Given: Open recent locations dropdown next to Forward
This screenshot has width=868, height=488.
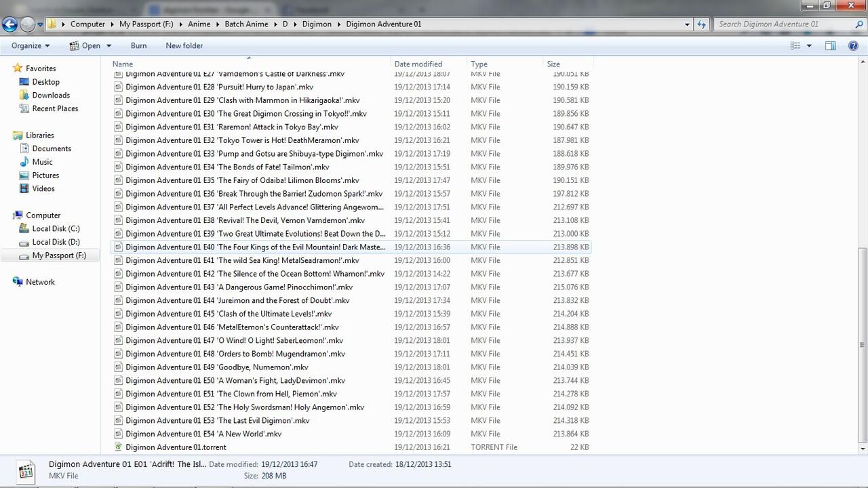Looking at the screenshot, I should [x=41, y=24].
